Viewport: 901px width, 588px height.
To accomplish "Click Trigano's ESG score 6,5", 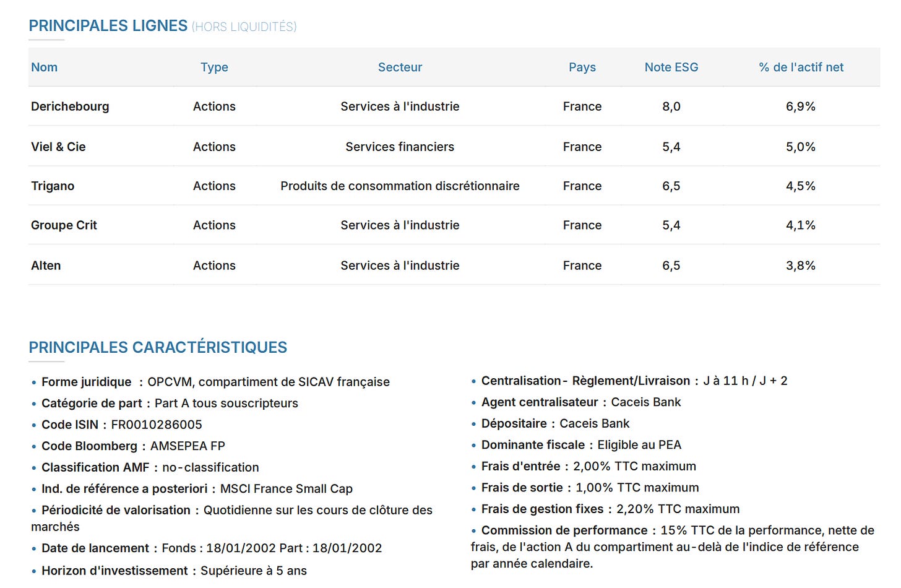I will point(671,186).
